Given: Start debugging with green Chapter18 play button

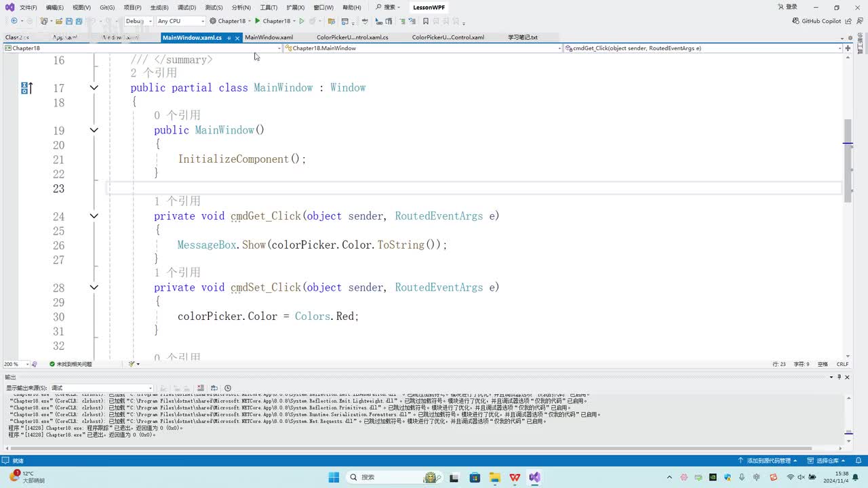Looking at the screenshot, I should 273,21.
